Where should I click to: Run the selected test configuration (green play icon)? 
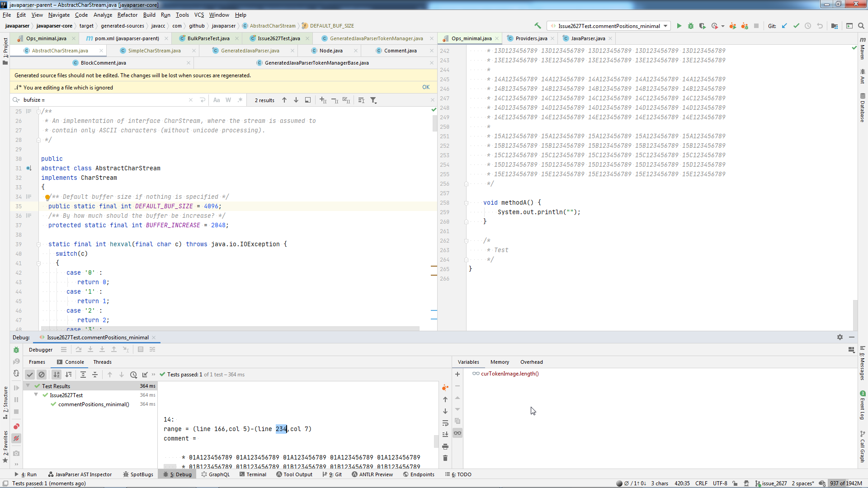(x=679, y=26)
